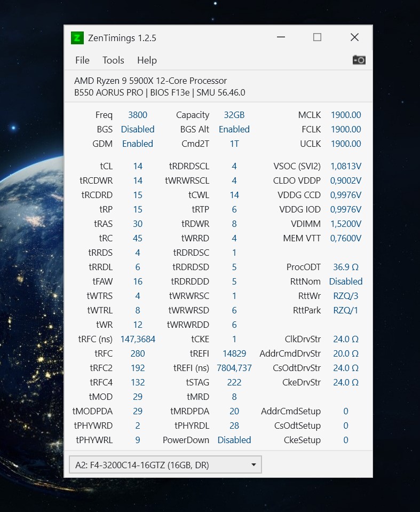Click the ZenTimings green logo icon

click(x=77, y=38)
